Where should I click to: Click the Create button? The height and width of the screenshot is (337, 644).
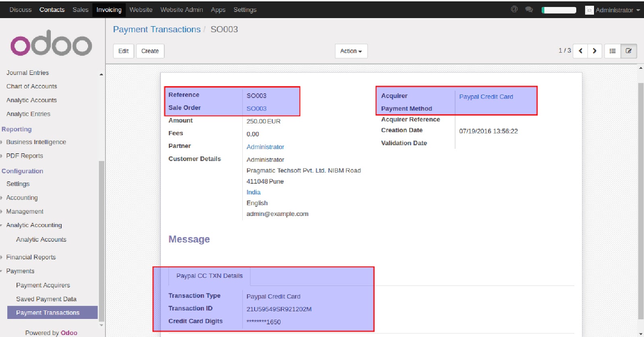point(150,51)
